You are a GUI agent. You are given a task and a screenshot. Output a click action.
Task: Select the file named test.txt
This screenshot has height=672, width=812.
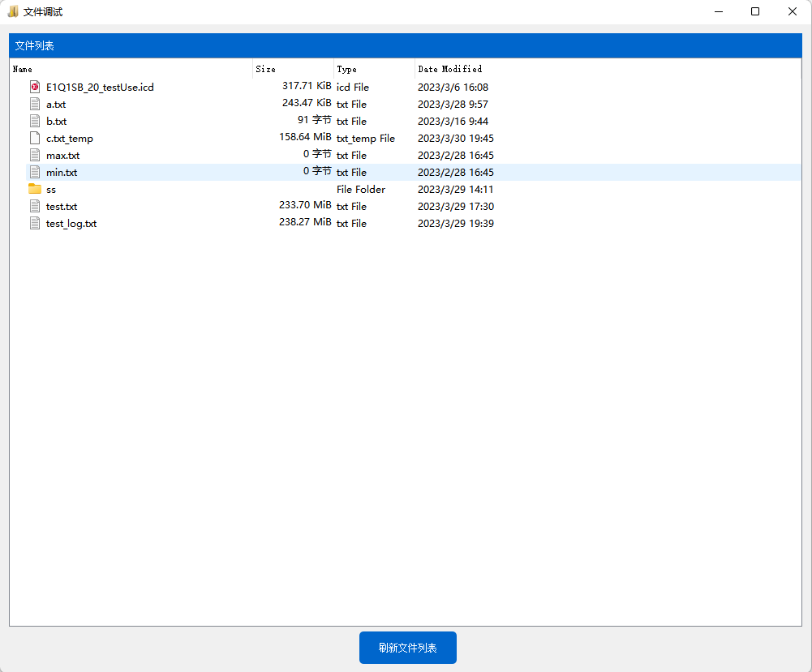point(62,207)
